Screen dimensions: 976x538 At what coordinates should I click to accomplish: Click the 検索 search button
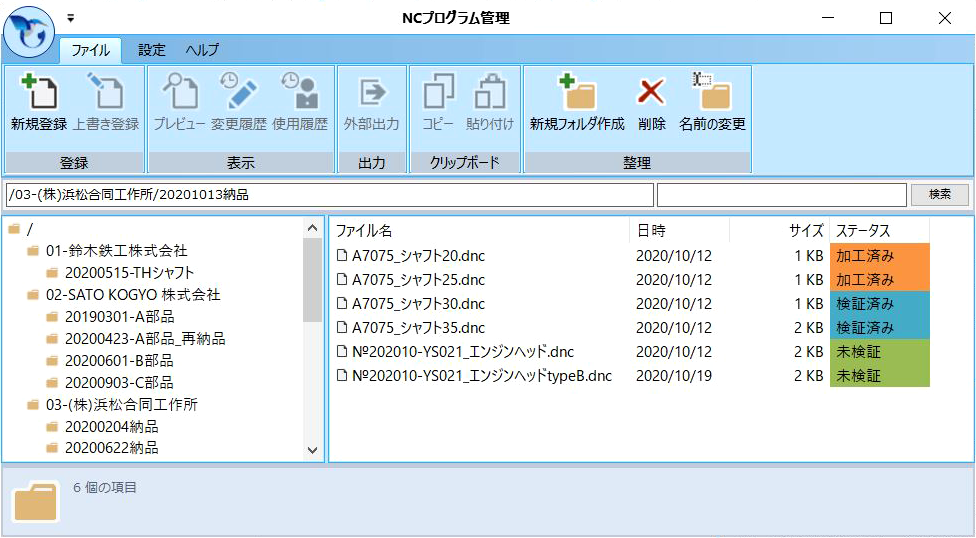[x=940, y=194]
